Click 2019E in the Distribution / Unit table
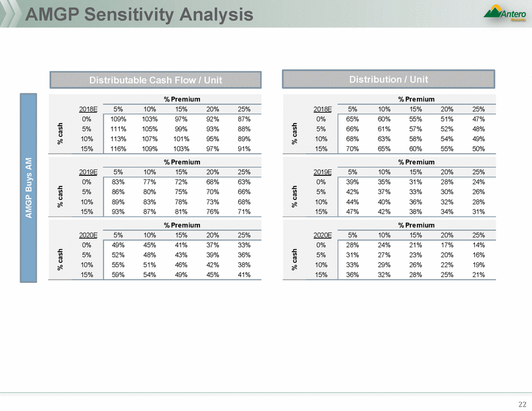Viewport: 532px width, 411px height. pos(322,173)
